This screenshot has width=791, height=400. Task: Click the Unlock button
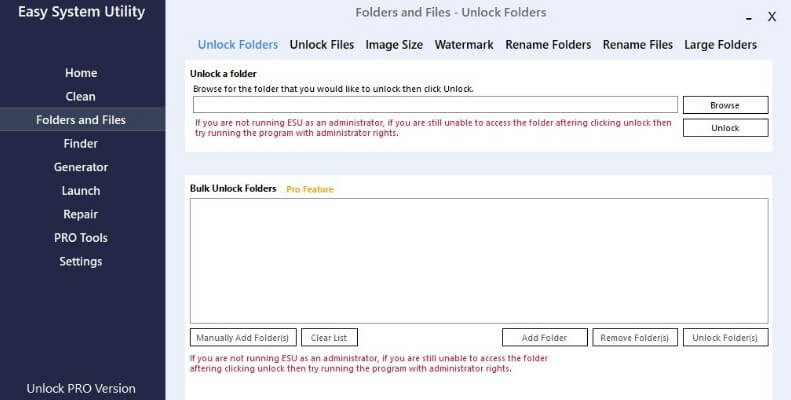725,128
